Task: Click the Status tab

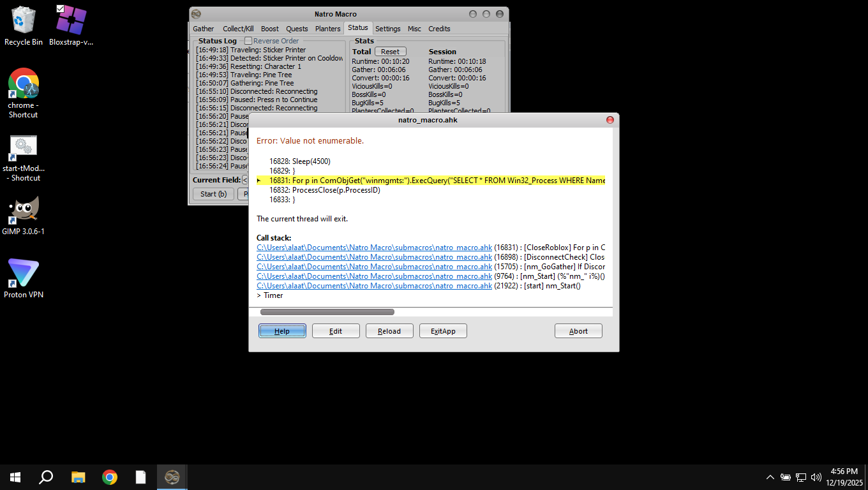Action: point(358,28)
